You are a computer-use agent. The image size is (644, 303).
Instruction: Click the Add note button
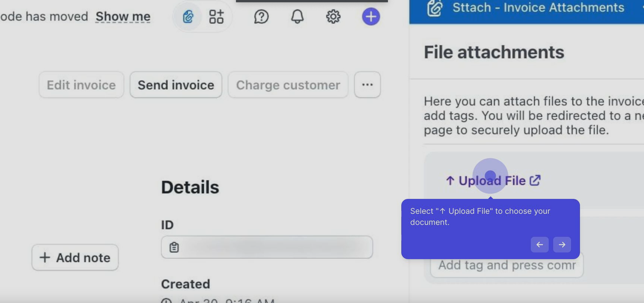coord(75,257)
